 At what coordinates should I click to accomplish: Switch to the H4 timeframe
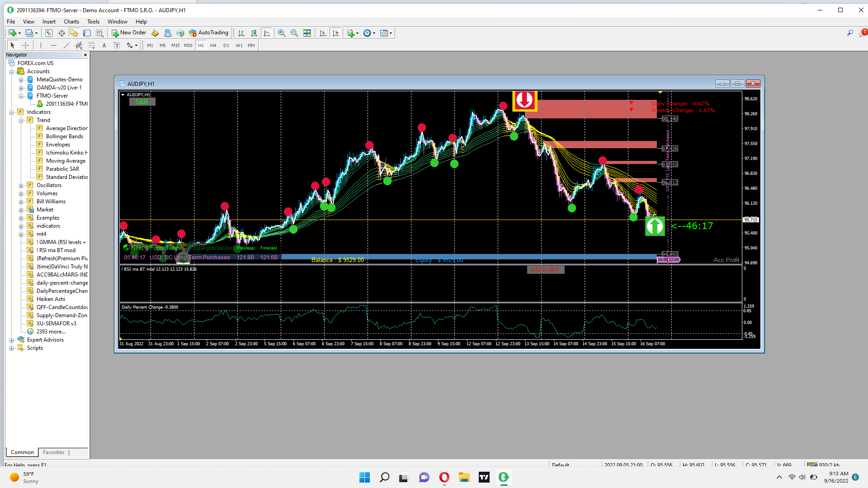coord(213,45)
